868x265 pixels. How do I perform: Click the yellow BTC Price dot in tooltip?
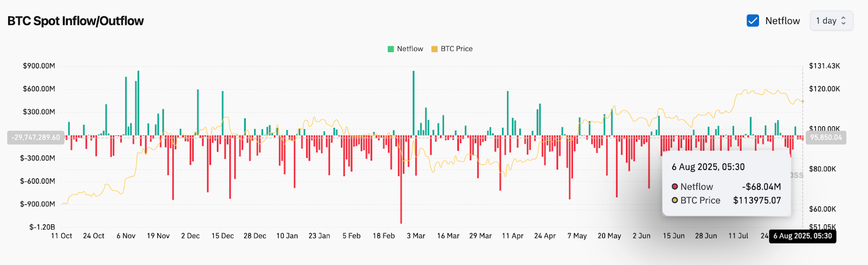coord(675,200)
